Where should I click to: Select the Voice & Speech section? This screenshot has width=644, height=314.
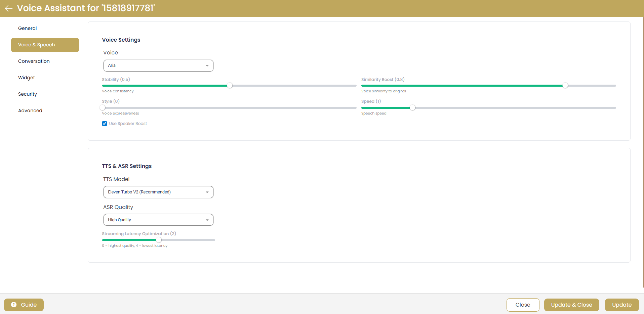tap(36, 45)
